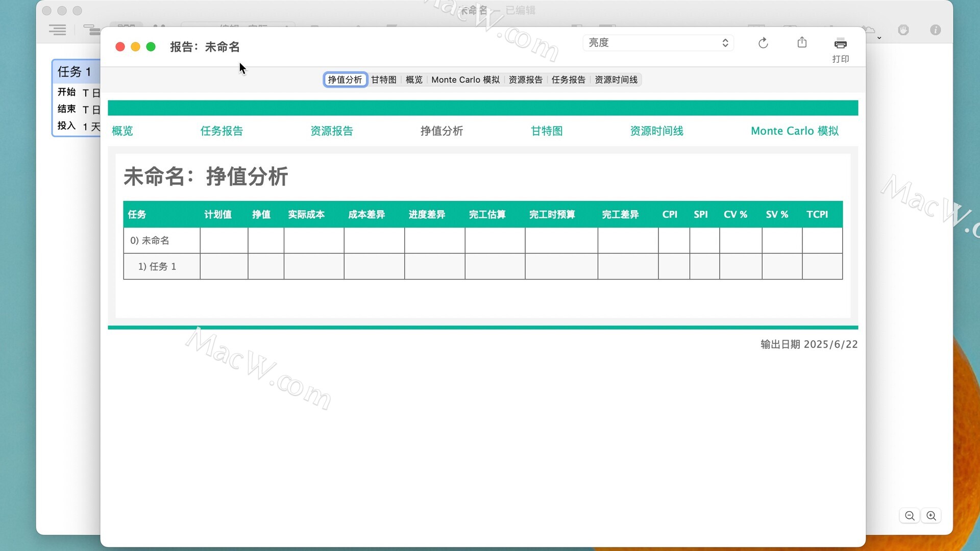
Task: Open the 概览 link in report navigation
Action: click(x=122, y=131)
